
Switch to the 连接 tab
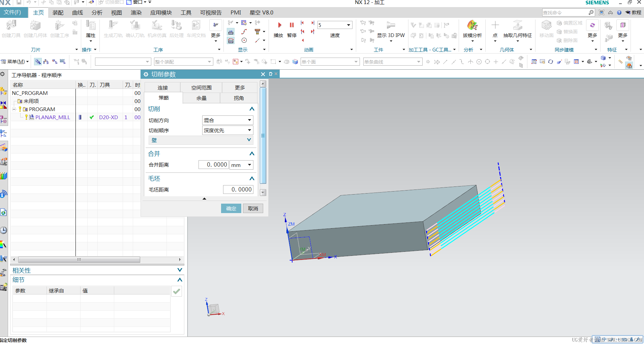(x=163, y=88)
